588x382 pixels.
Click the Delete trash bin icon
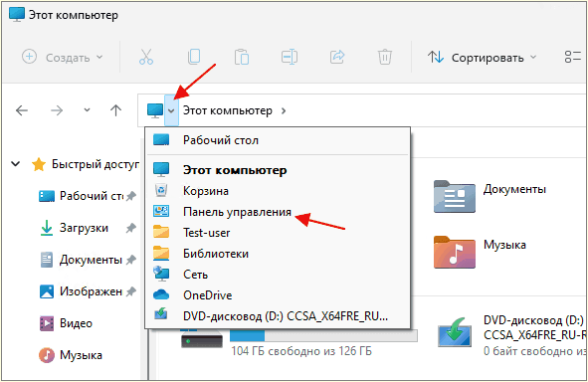point(385,57)
